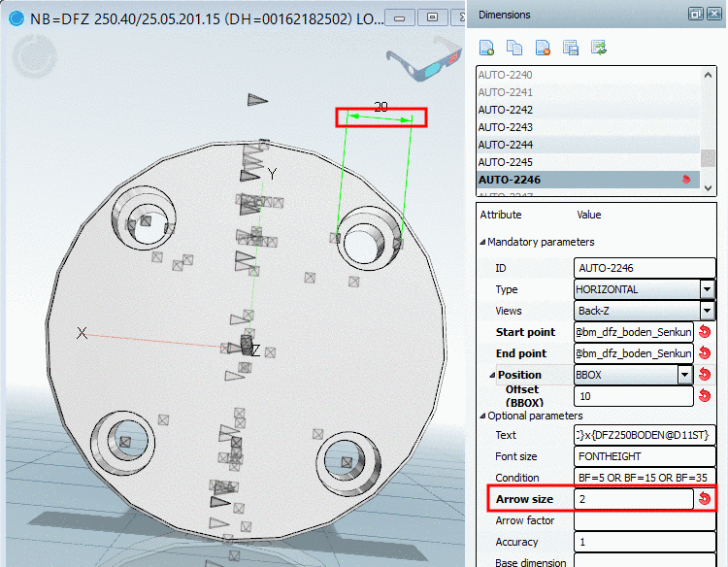This screenshot has height=567, width=728.
Task: Select AUTO-2243 in the list
Action: 588,127
